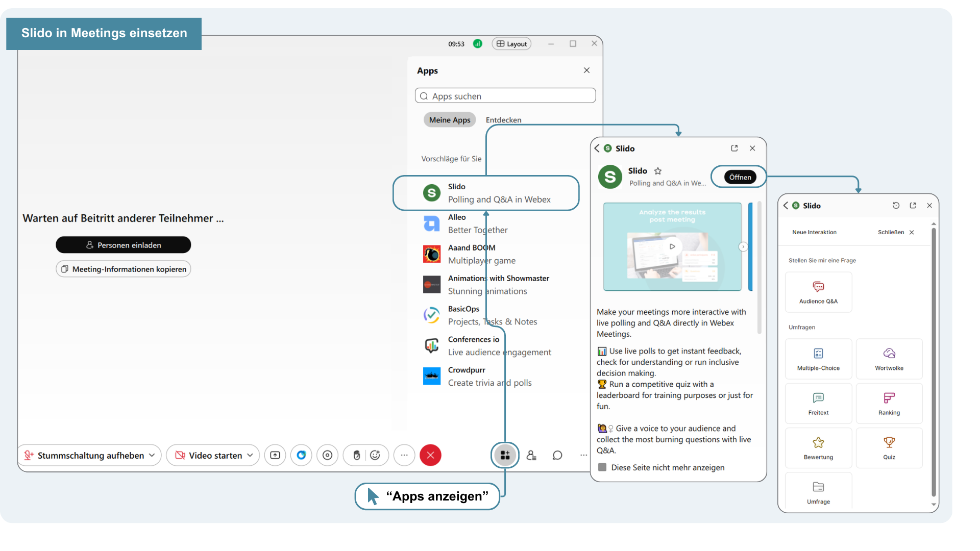The image size is (980, 551).
Task: Click the share content icon
Action: (275, 455)
